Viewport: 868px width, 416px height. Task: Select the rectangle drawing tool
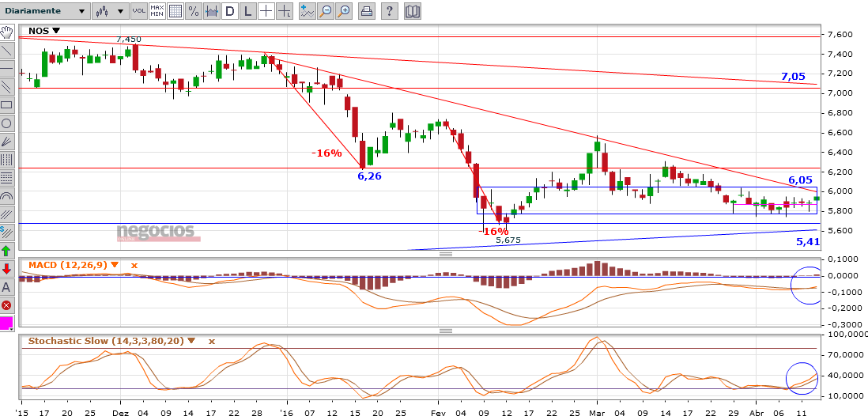[6, 105]
